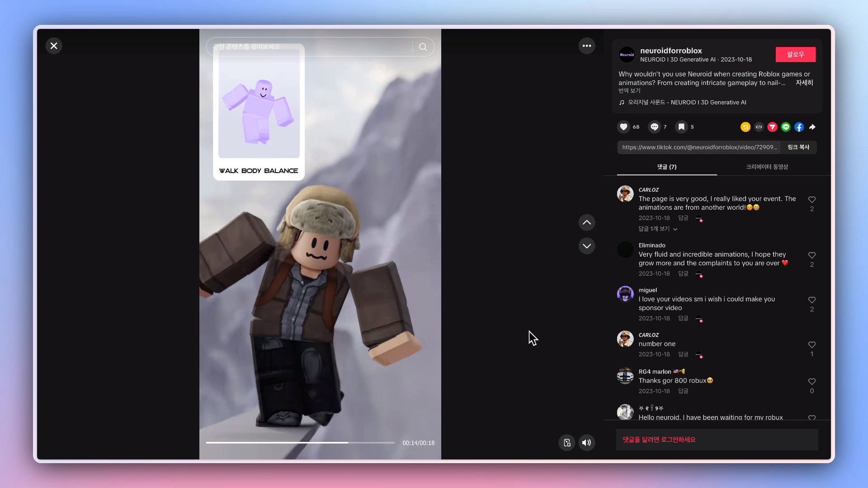This screenshot has width=868, height=488.
Task: Mute the video with the speaker icon
Action: click(586, 443)
